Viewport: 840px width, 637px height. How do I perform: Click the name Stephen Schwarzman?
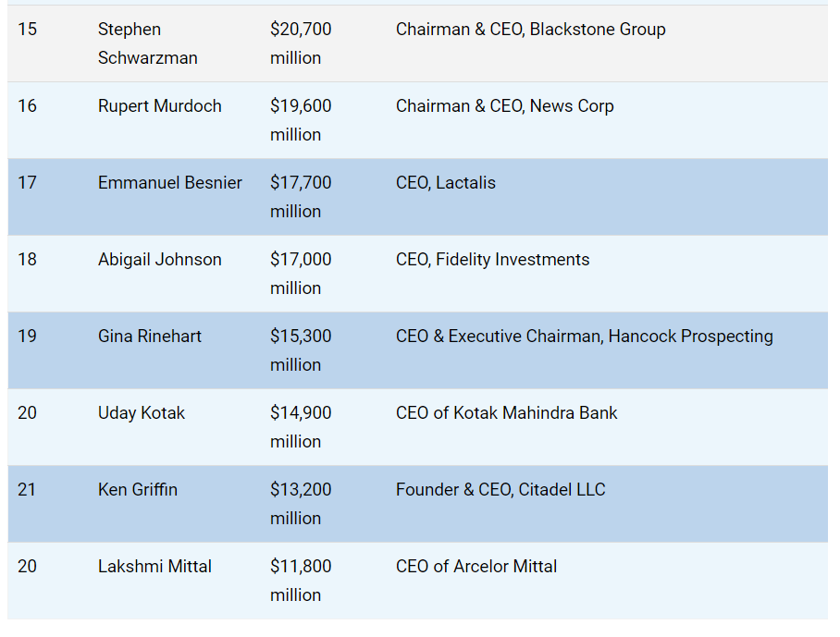[148, 43]
